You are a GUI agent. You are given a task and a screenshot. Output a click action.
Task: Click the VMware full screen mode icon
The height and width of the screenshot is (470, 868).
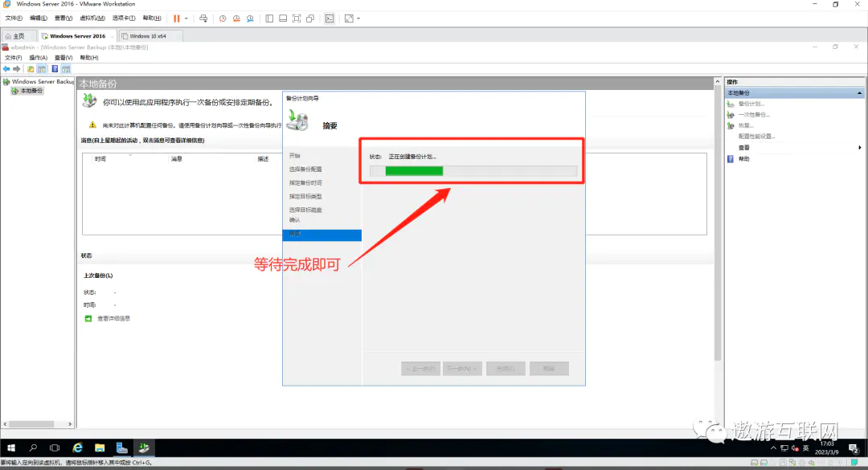coord(297,18)
